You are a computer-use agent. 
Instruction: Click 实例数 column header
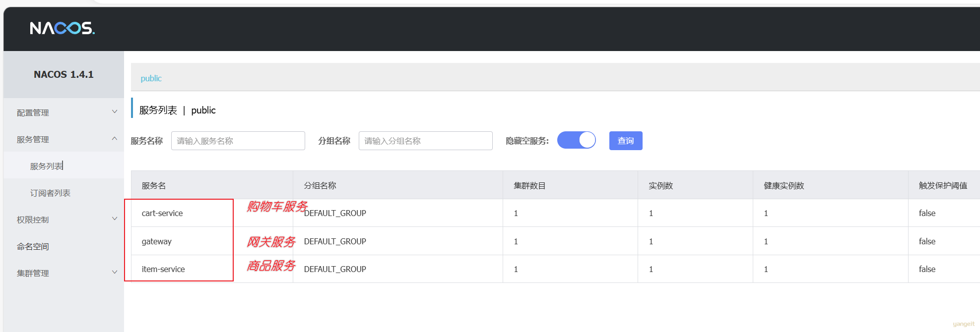(660, 185)
